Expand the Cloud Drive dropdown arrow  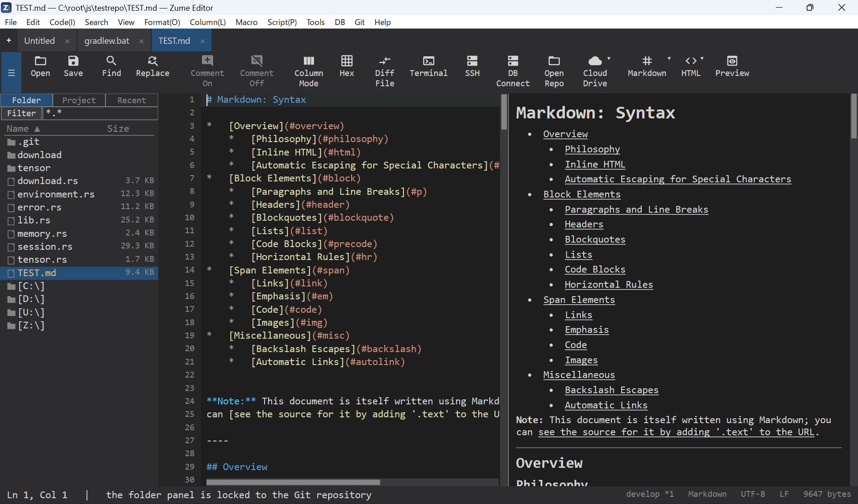click(x=609, y=59)
